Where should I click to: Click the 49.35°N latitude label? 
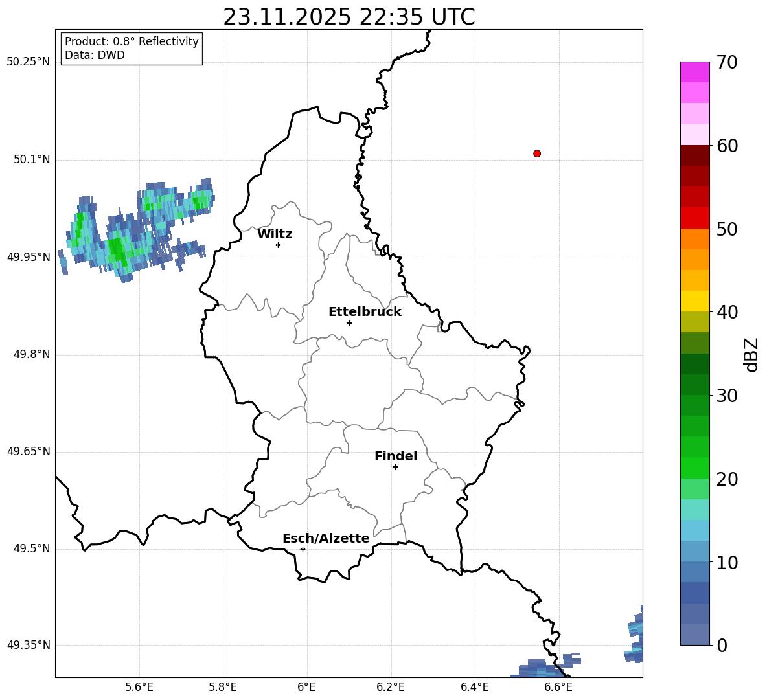click(x=29, y=645)
